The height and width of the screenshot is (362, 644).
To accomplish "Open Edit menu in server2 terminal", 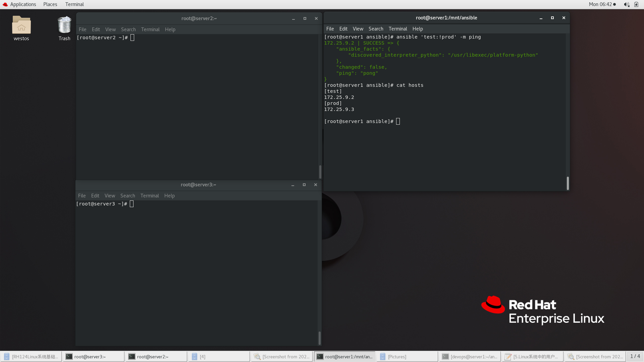I will [x=96, y=29].
